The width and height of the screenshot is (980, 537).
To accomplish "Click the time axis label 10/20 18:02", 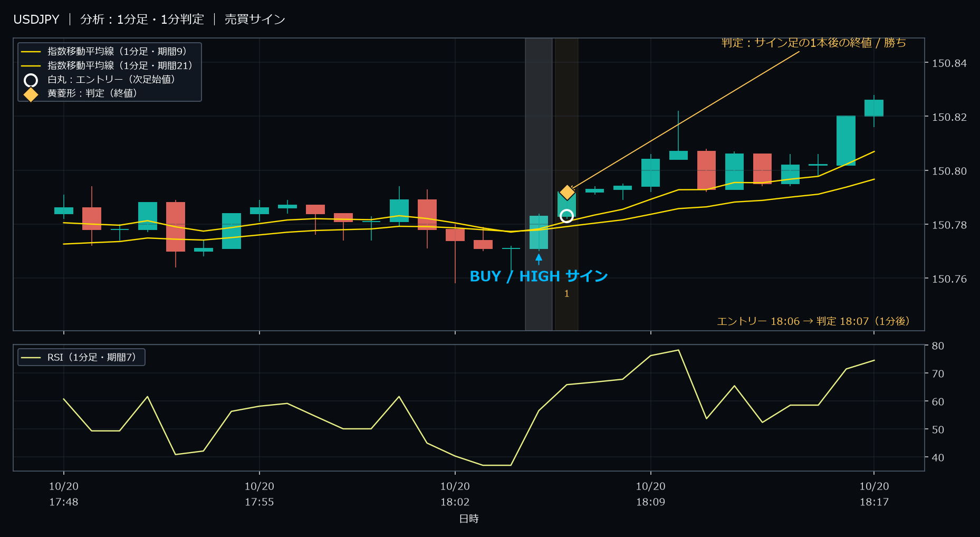I will 455,494.
